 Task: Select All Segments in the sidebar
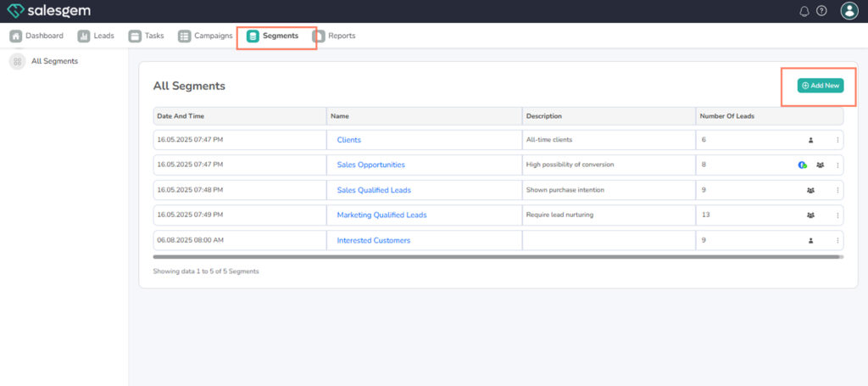[x=54, y=61]
